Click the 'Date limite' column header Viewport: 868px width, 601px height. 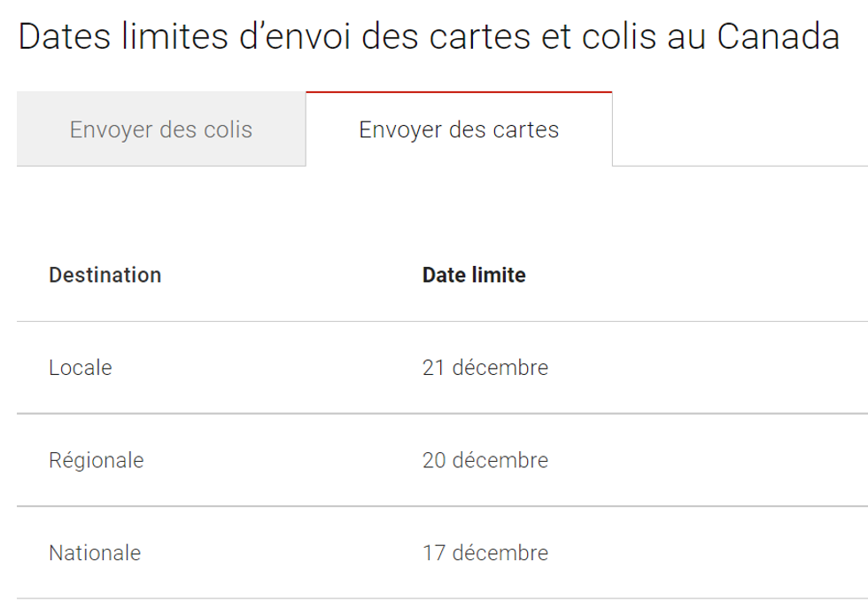point(474,275)
